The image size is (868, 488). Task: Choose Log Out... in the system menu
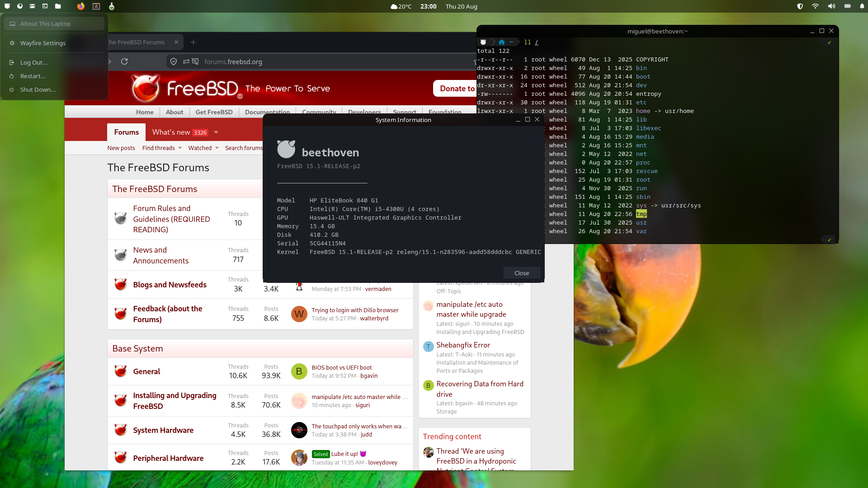pyautogui.click(x=54, y=62)
